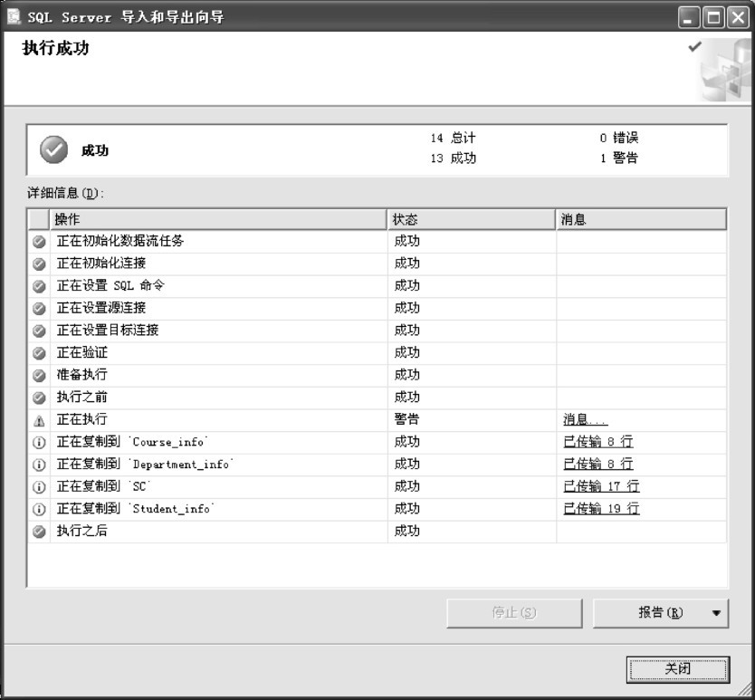
Task: Click the disabled 停止(S) button
Action: [x=514, y=613]
